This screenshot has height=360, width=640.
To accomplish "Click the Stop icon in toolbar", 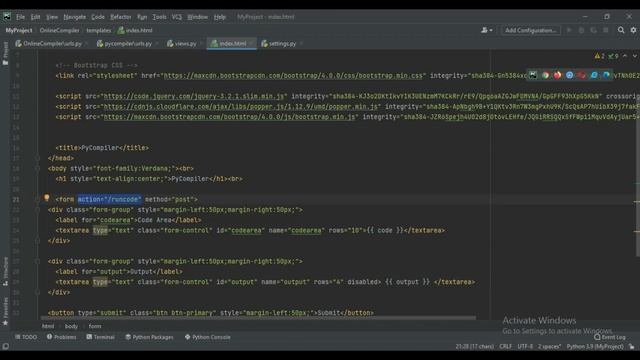I will (x=606, y=30).
